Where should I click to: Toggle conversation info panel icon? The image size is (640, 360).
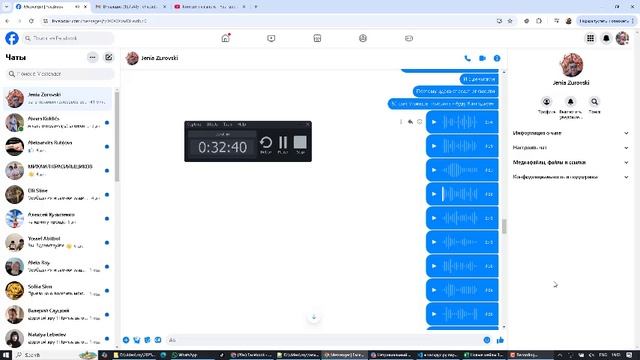497,58
